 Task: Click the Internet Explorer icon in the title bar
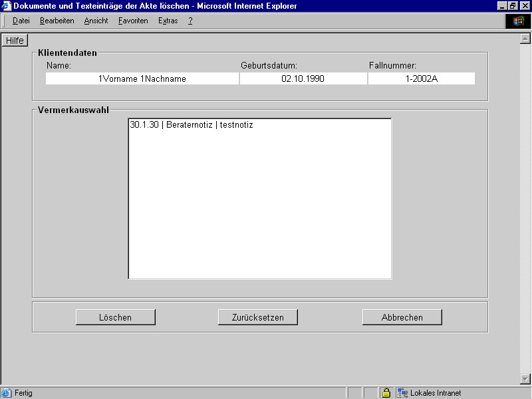(7, 6)
